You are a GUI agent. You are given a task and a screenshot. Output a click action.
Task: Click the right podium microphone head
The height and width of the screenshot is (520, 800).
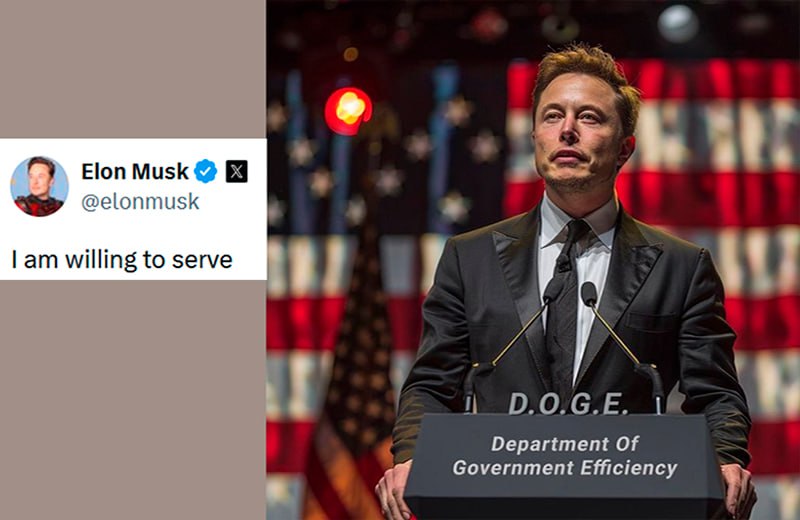[x=589, y=294]
